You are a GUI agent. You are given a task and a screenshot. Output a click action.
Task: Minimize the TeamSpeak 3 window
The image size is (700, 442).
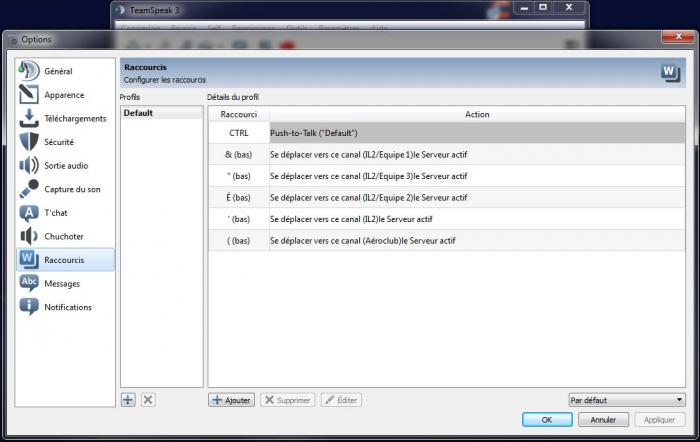tap(525, 7)
